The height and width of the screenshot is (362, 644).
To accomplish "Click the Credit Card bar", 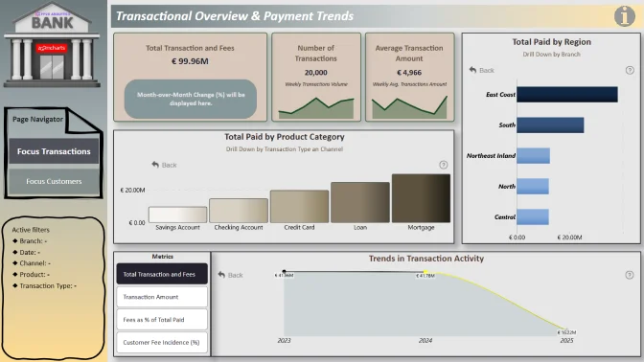I will click(299, 207).
